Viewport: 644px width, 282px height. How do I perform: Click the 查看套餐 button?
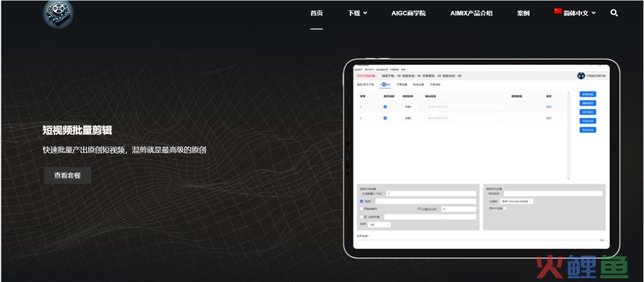(68, 175)
